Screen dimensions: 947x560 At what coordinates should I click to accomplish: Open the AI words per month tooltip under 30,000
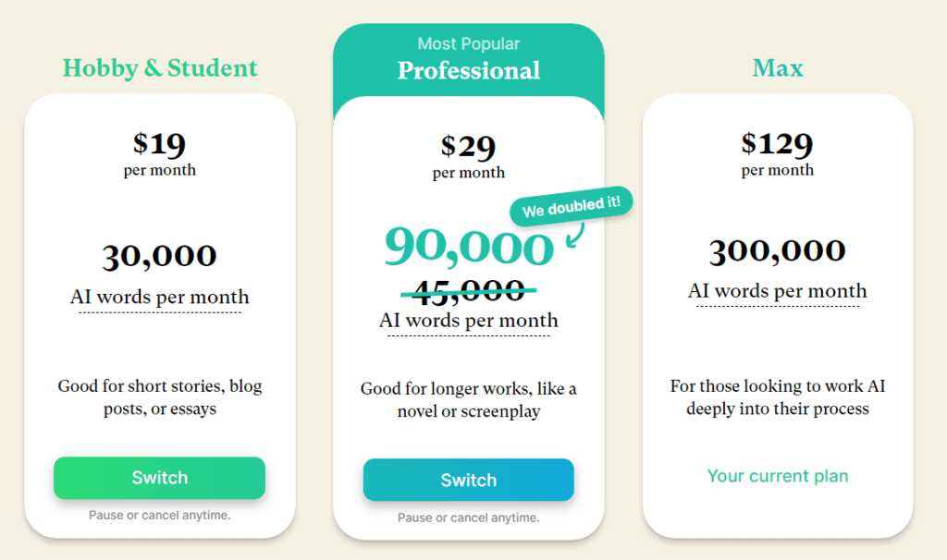tap(159, 297)
